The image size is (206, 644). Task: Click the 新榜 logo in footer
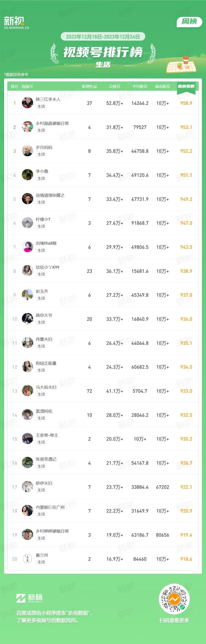pyautogui.click(x=29, y=598)
